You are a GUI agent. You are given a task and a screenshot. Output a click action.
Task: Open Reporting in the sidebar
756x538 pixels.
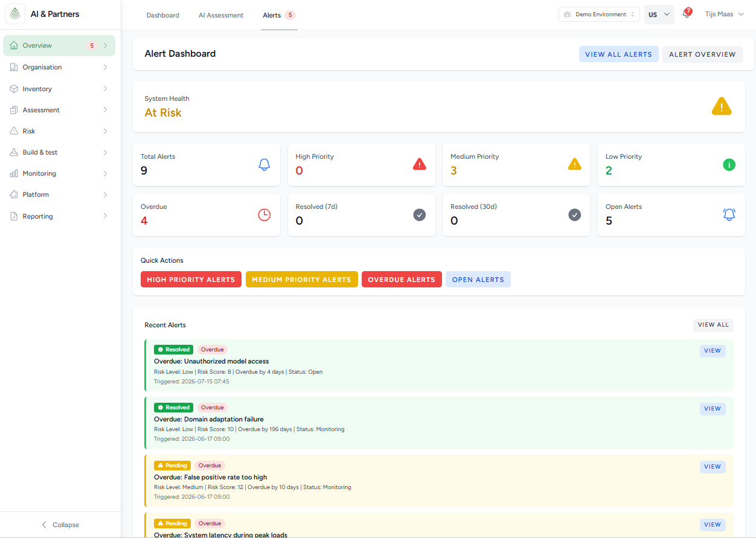click(59, 216)
